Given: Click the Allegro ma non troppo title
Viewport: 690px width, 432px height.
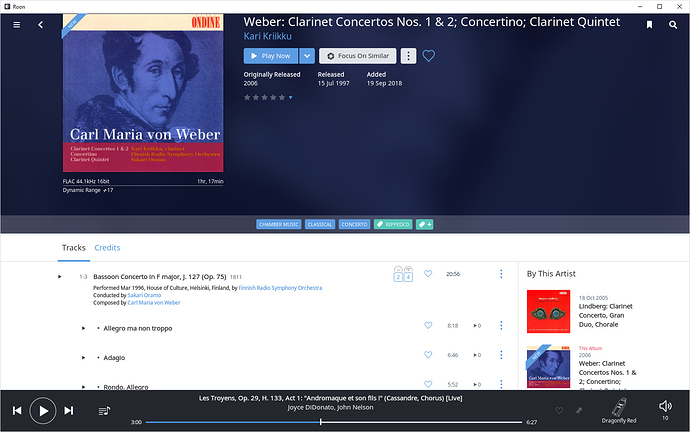Looking at the screenshot, I should 138,328.
